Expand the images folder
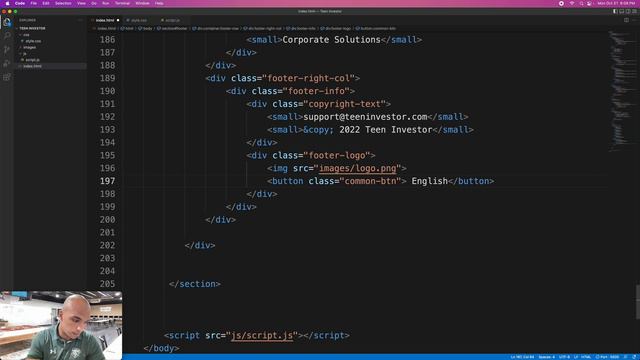The image size is (640, 360). (29, 47)
